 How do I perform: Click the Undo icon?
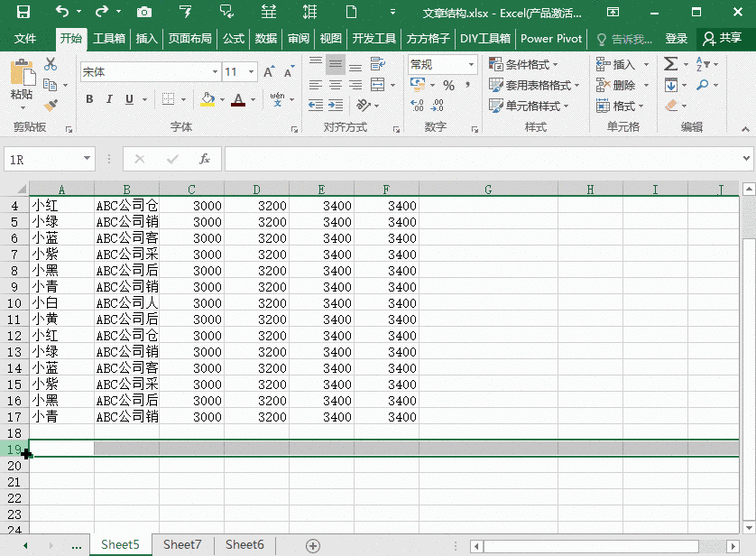click(x=60, y=11)
